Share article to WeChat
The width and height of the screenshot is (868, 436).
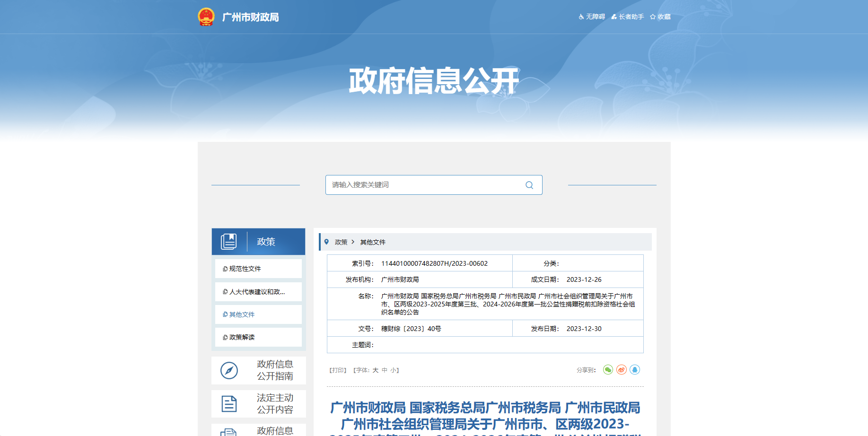[608, 370]
